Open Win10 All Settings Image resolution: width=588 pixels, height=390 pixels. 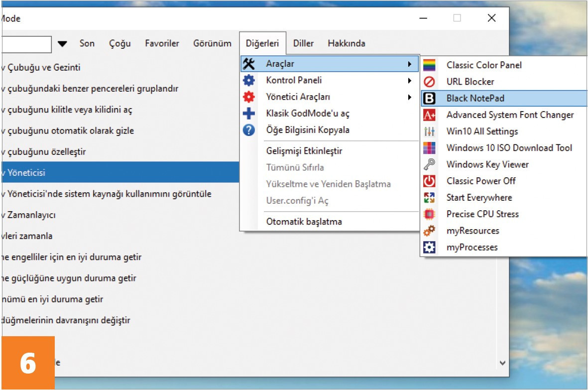[504, 131]
